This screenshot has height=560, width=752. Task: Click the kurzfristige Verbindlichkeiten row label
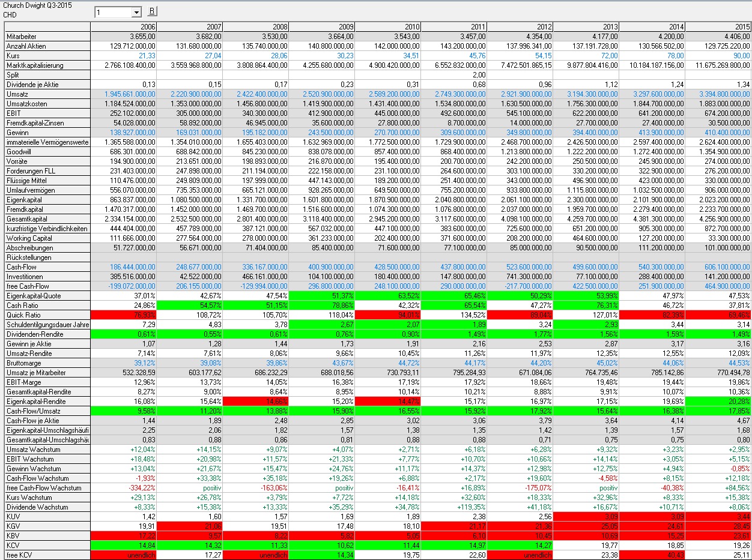pos(47,229)
